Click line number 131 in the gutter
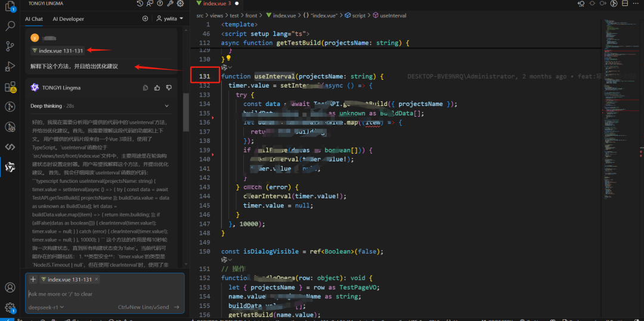This screenshot has height=321, width=644. [x=204, y=76]
